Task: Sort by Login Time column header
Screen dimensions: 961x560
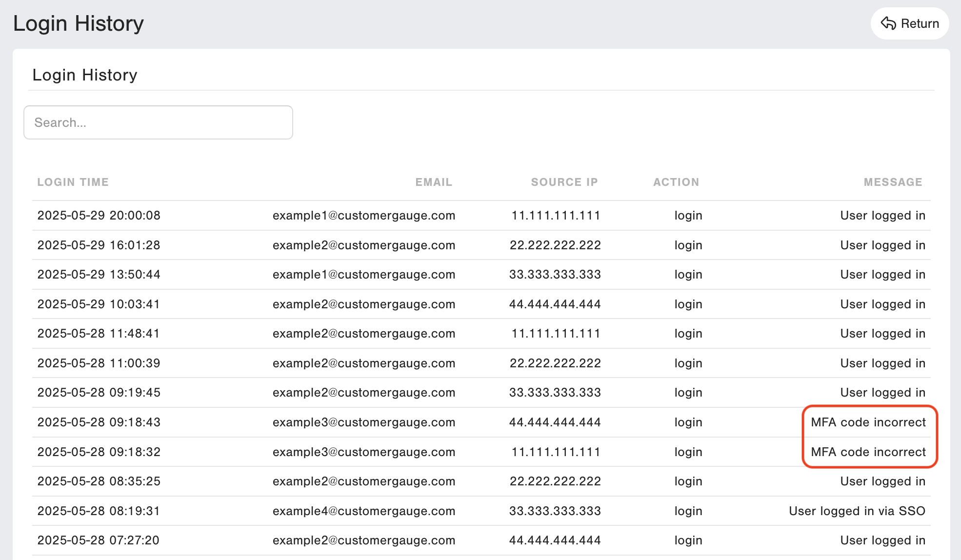Action: click(73, 182)
